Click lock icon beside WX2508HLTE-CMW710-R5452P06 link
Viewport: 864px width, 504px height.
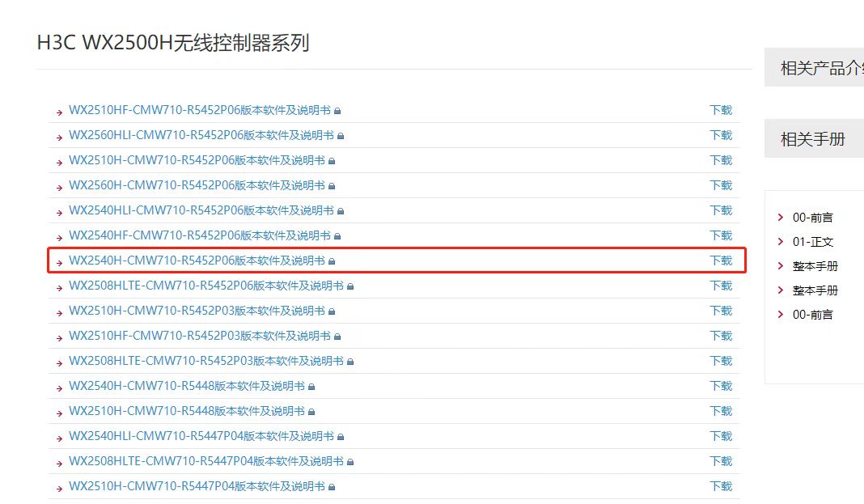click(x=350, y=286)
